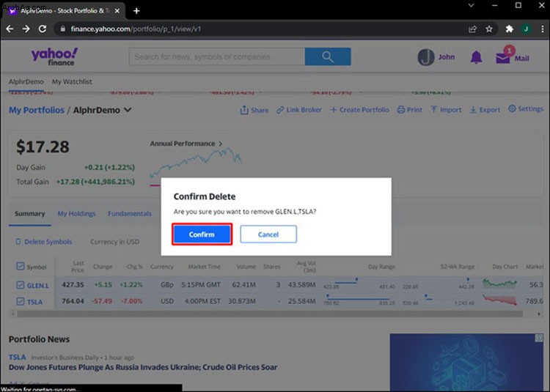The width and height of the screenshot is (550, 392).
Task: Open notifications bell
Action: (476, 57)
